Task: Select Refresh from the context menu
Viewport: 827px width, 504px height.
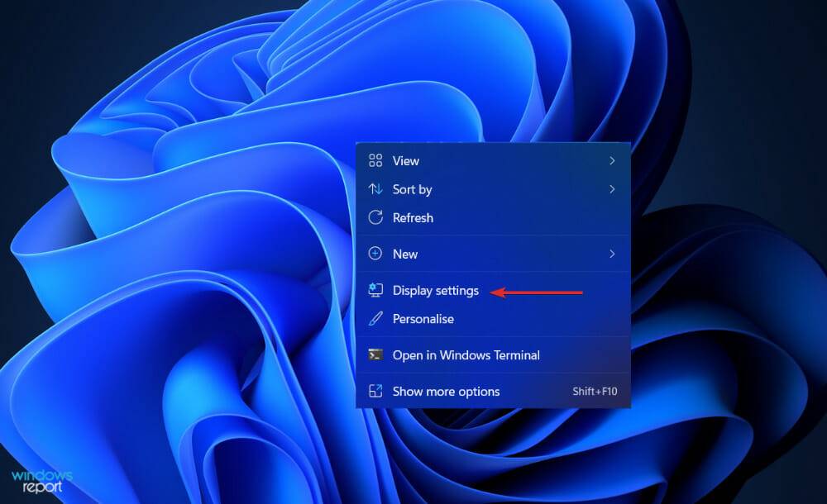Action: point(413,217)
